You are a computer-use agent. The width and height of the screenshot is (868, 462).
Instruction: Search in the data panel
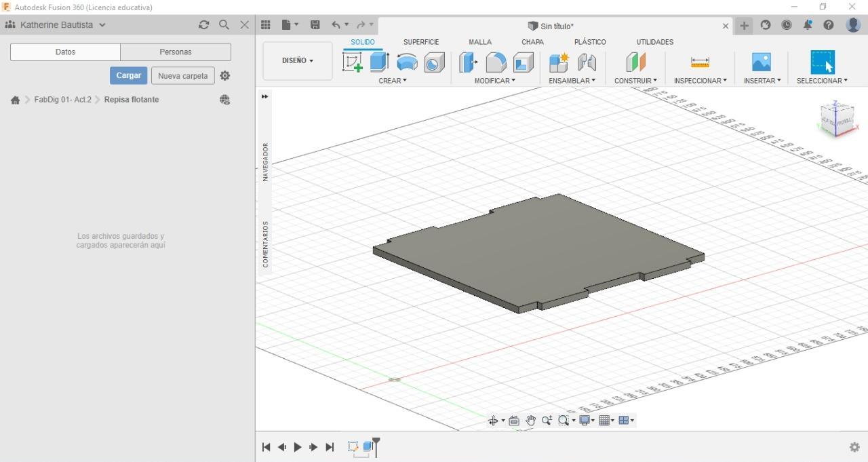[224, 24]
